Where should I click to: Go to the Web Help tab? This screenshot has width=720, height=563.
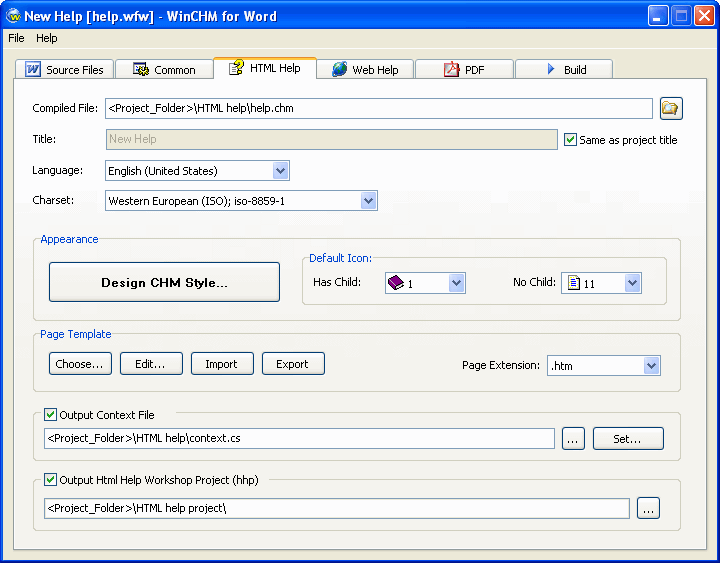pos(364,70)
